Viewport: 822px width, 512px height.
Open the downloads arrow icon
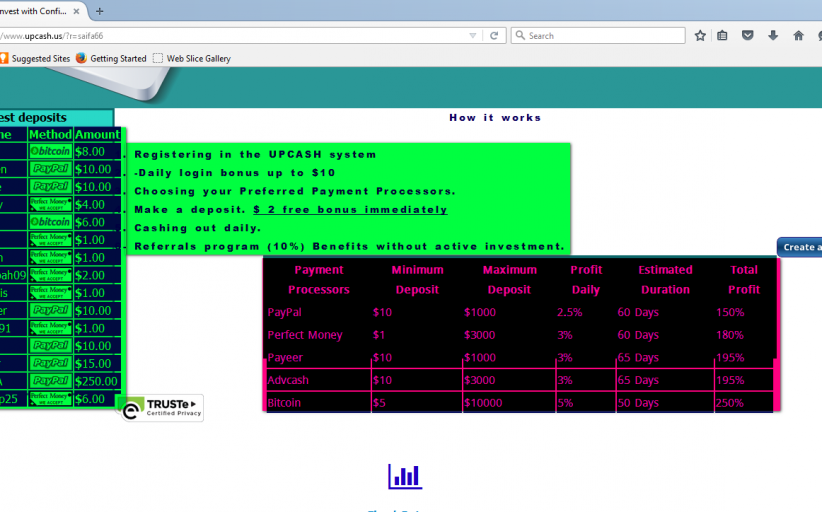coord(772,35)
